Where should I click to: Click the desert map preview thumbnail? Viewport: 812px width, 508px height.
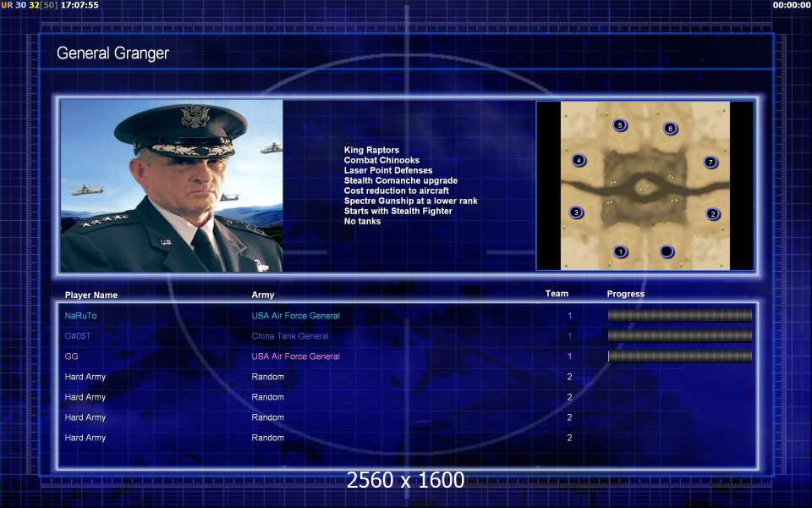645,185
